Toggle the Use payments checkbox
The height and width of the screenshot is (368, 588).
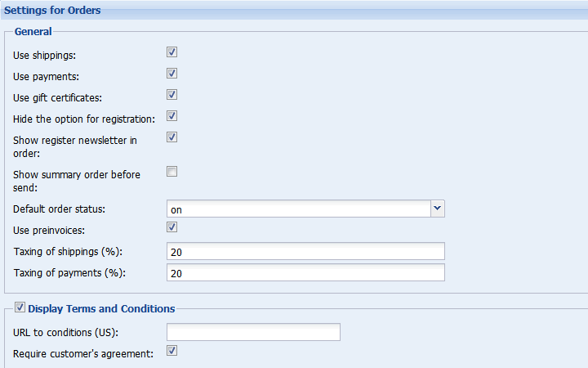pos(171,74)
